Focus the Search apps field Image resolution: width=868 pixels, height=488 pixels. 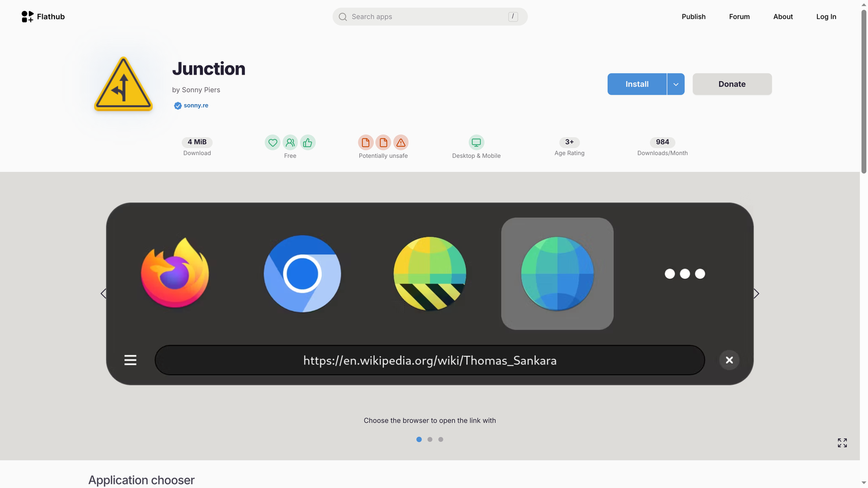430,17
